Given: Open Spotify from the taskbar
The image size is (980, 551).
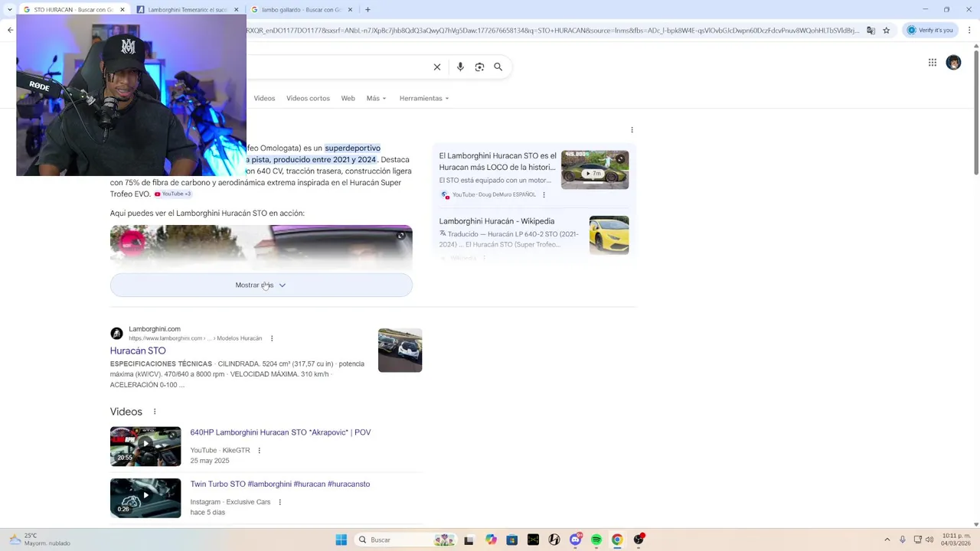Looking at the screenshot, I should click(596, 540).
